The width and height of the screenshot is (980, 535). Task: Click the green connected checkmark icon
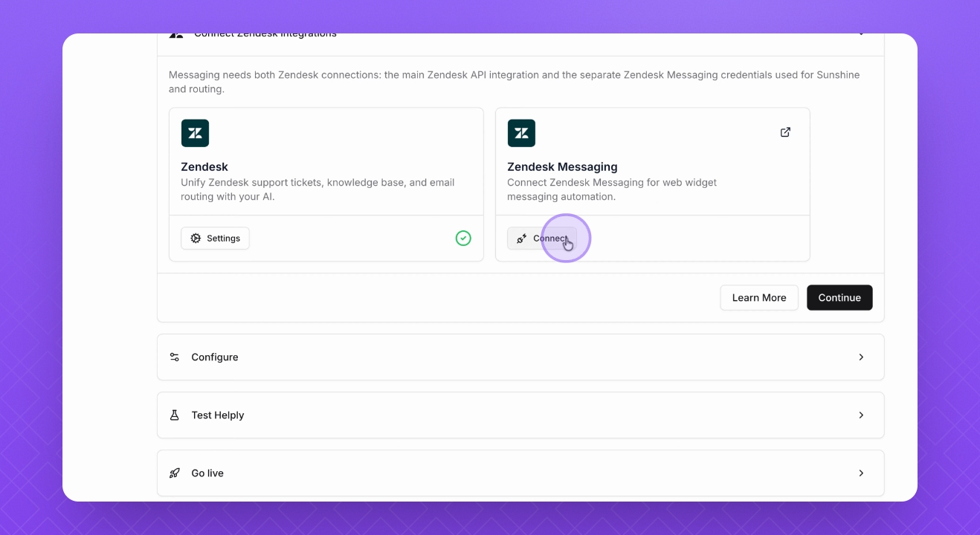463,238
